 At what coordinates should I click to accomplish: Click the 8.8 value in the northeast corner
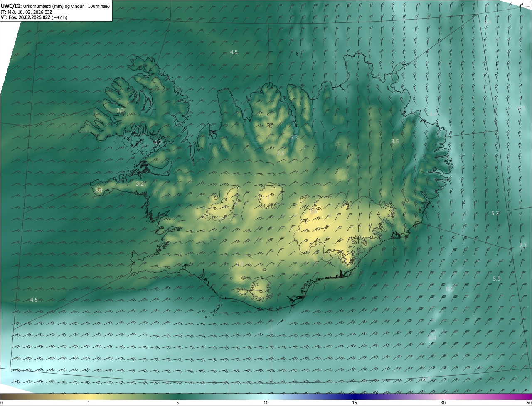[x=488, y=22]
